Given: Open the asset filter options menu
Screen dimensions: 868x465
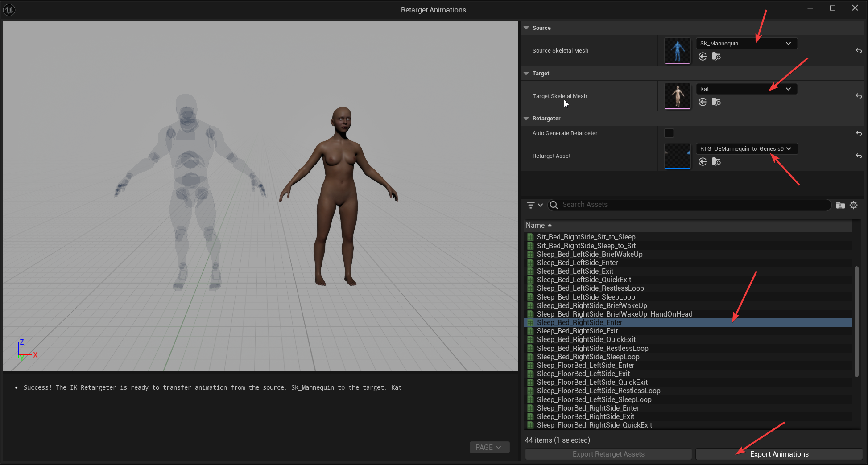Looking at the screenshot, I should [x=534, y=205].
